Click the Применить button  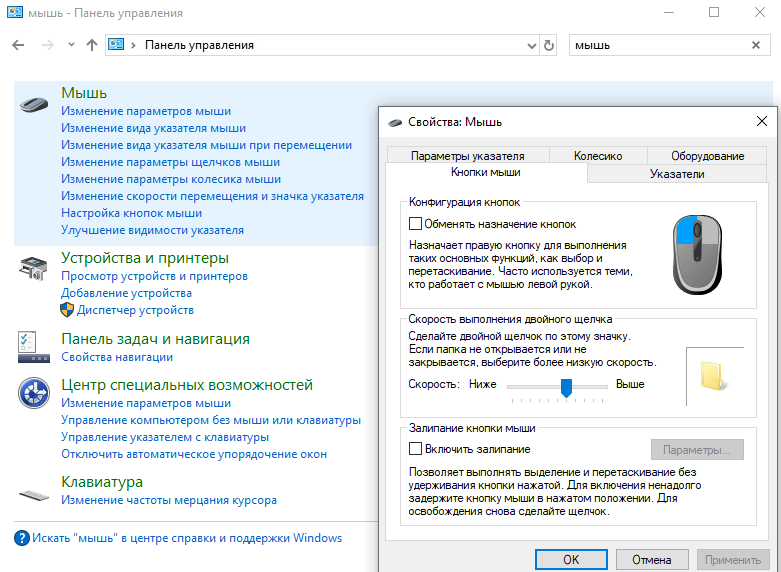(x=733, y=560)
